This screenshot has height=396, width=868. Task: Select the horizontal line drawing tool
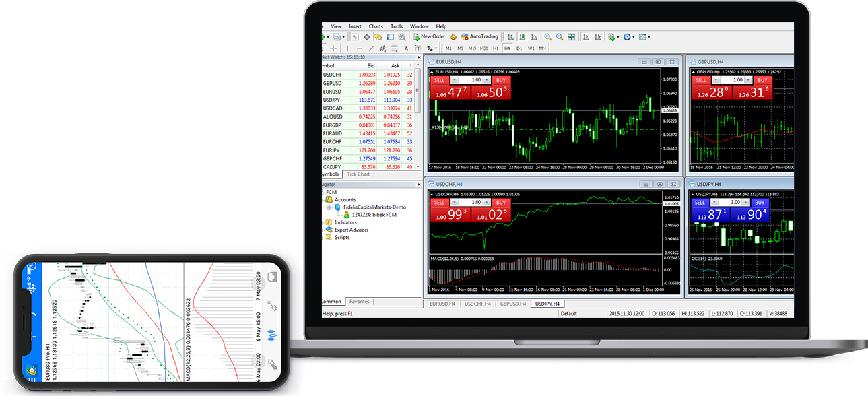360,48
